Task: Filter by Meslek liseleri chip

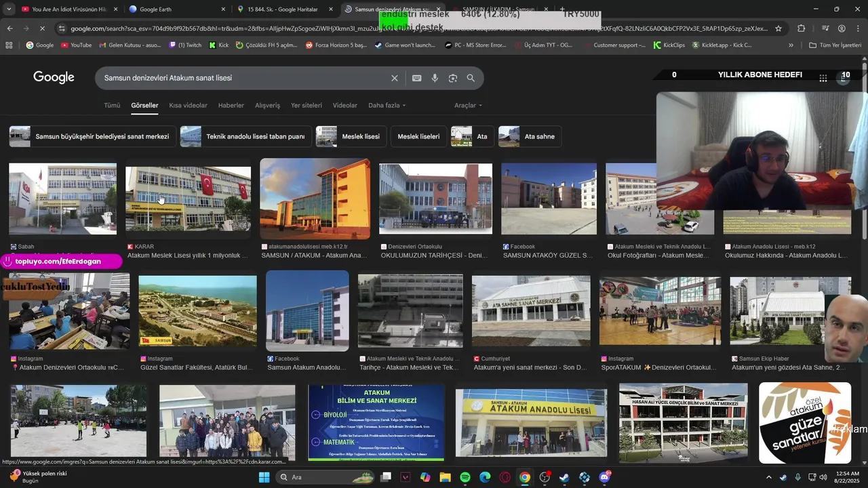Action: [x=418, y=136]
